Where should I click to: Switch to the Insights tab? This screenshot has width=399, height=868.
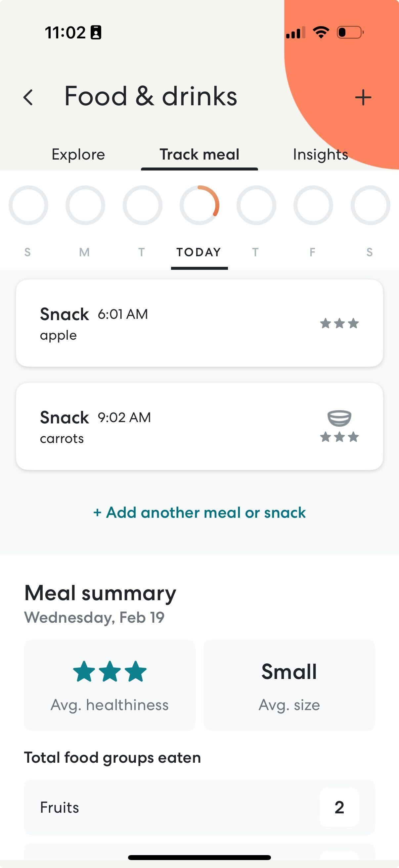[321, 155]
